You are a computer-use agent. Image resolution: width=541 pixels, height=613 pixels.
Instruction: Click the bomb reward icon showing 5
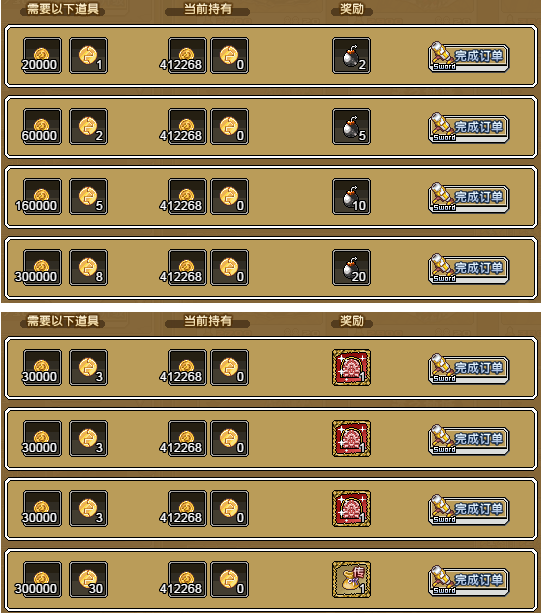351,127
